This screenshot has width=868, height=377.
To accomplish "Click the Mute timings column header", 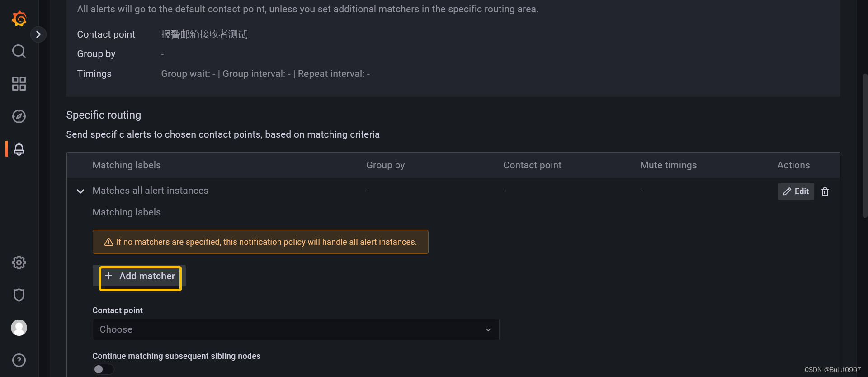I will [x=668, y=165].
